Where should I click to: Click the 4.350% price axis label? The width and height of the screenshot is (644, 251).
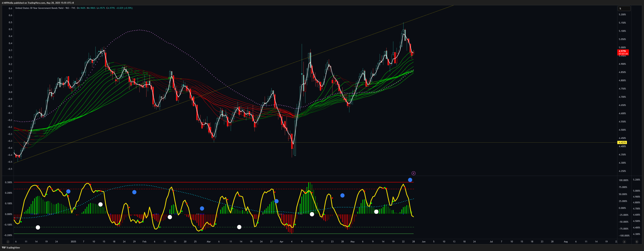pyautogui.click(x=622, y=154)
